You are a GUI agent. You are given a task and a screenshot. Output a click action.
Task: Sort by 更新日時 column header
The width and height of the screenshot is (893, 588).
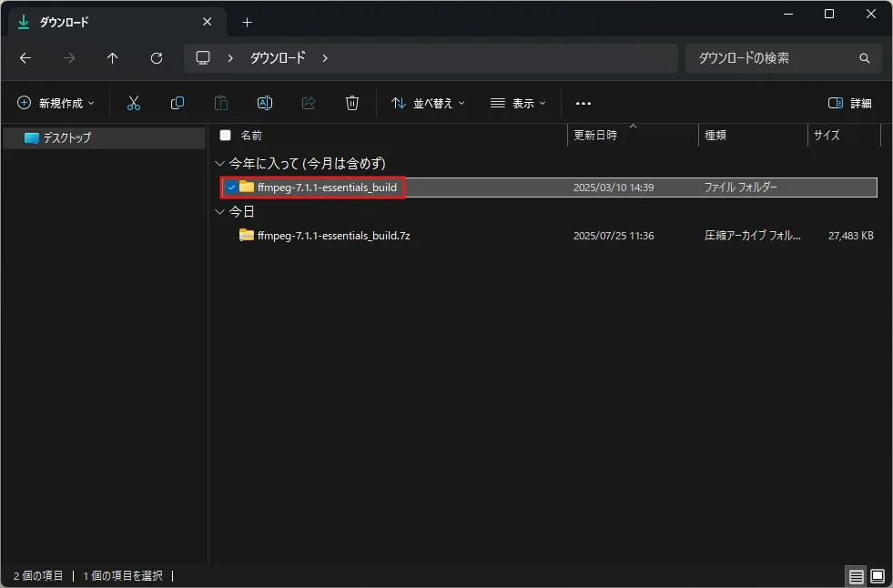(x=595, y=136)
